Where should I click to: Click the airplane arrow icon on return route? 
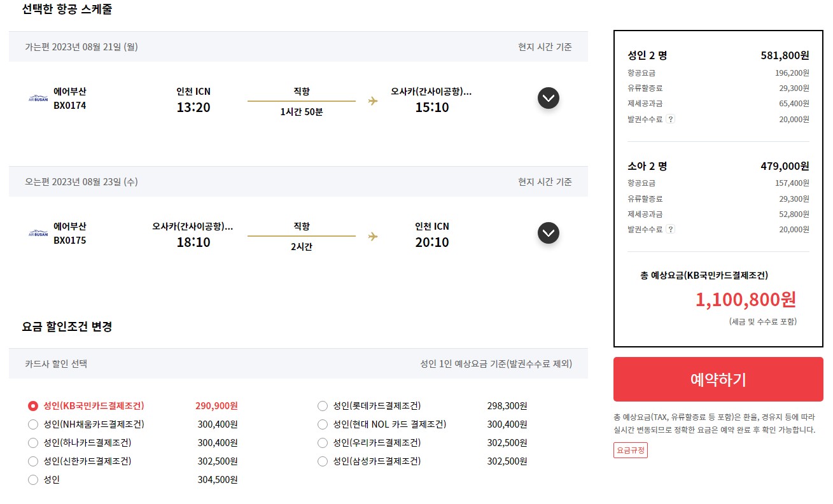click(372, 235)
